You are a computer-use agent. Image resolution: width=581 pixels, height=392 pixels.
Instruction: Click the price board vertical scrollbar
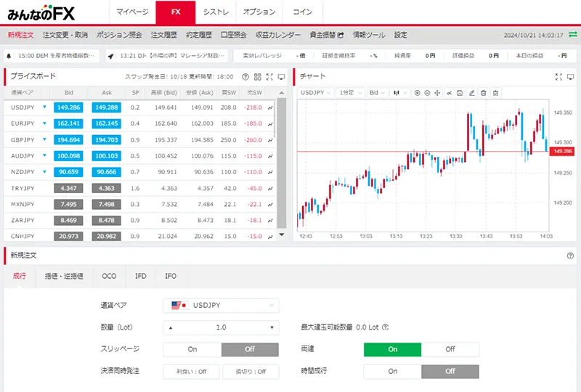tap(283, 160)
